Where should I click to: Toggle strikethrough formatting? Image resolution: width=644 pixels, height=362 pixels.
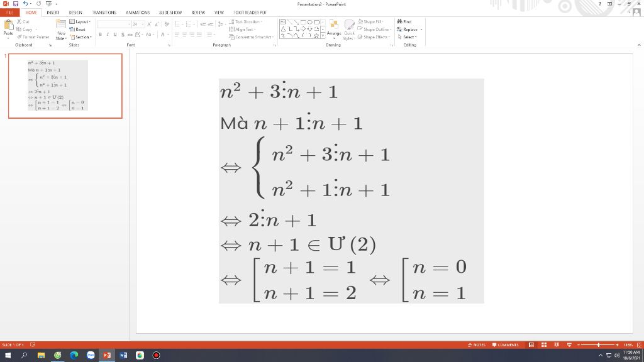(x=130, y=35)
